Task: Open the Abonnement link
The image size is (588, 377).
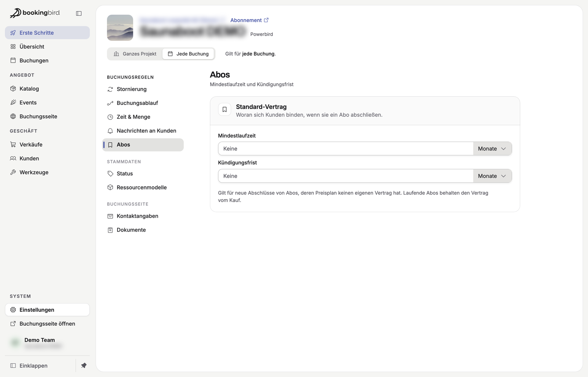Action: (x=250, y=20)
